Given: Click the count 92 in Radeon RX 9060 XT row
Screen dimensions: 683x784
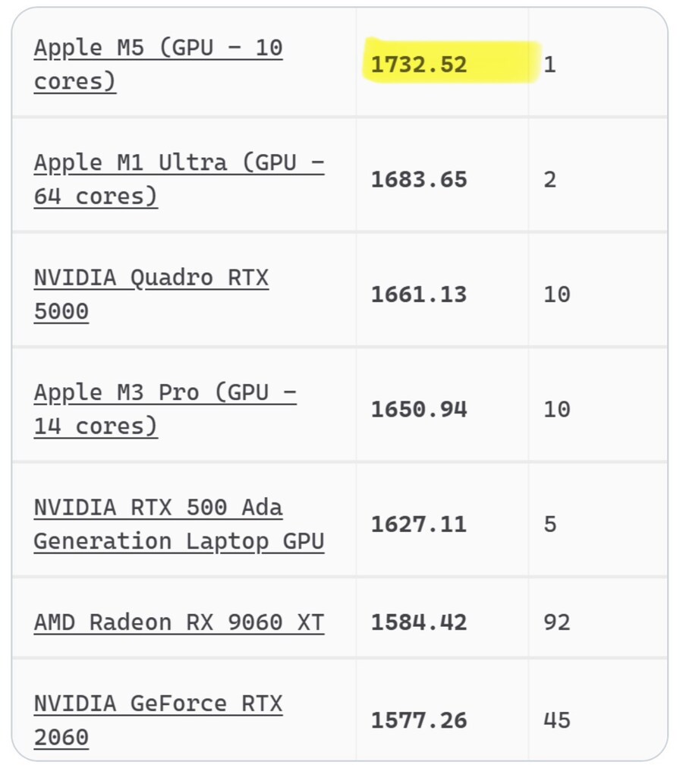Looking at the screenshot, I should (x=556, y=622).
